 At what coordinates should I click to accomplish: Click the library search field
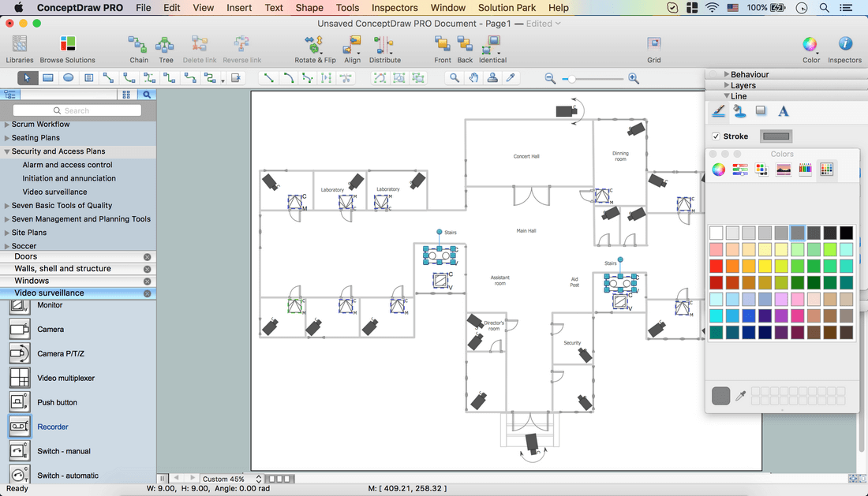[x=77, y=110]
